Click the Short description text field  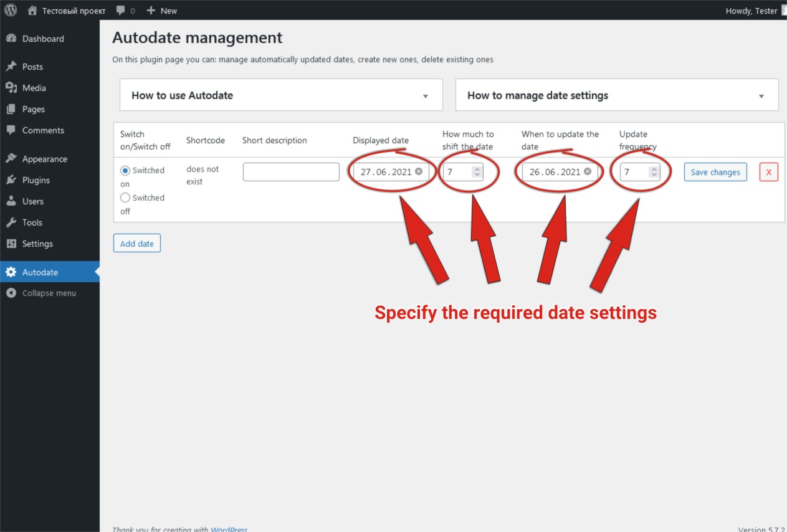pyautogui.click(x=291, y=172)
